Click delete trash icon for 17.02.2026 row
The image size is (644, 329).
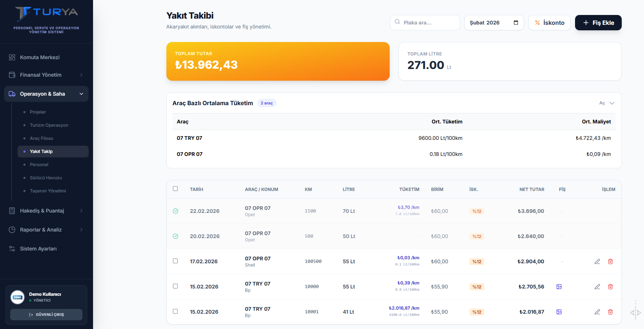click(610, 261)
